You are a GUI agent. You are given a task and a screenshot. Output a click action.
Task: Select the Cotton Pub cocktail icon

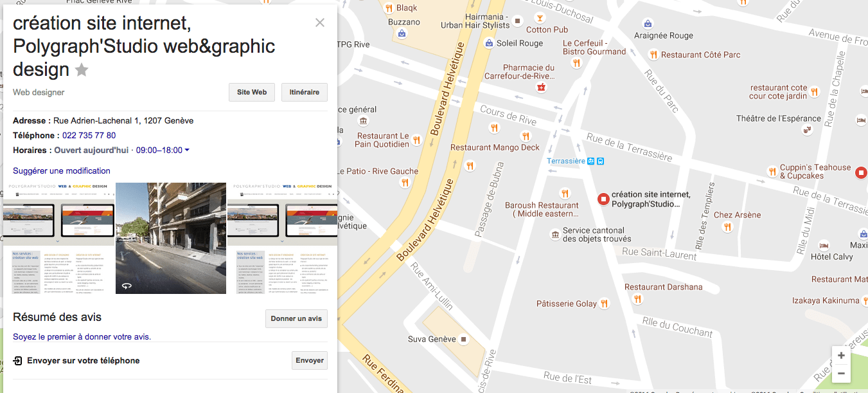pos(540,18)
